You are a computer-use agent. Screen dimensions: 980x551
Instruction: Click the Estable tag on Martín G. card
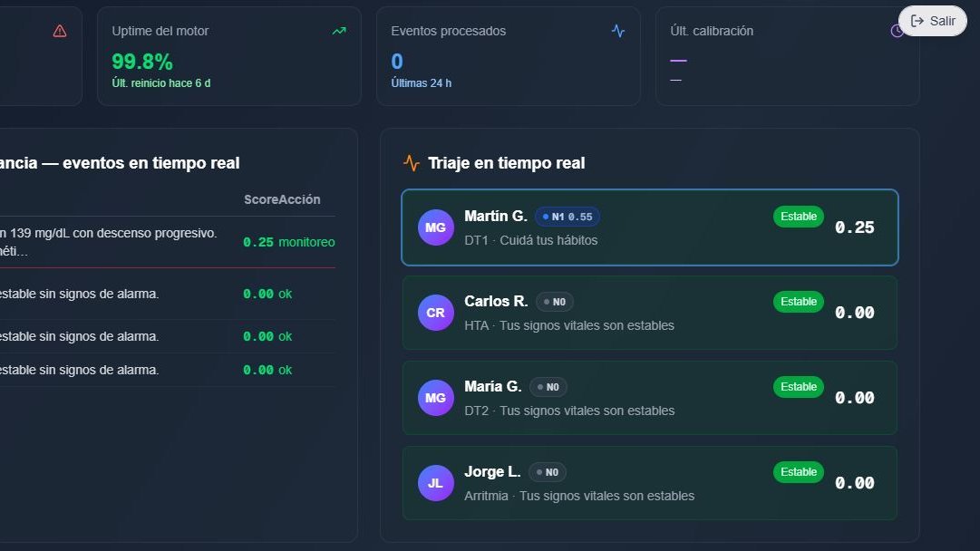tap(798, 217)
